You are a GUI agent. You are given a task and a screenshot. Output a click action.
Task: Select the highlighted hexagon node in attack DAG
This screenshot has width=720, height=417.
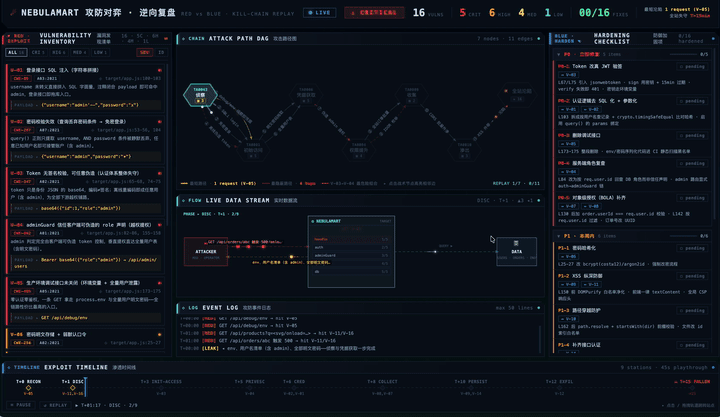pos(200,95)
